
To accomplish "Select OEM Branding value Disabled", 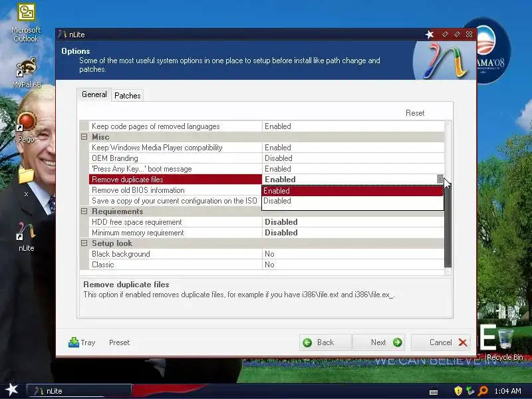I will pos(353,158).
